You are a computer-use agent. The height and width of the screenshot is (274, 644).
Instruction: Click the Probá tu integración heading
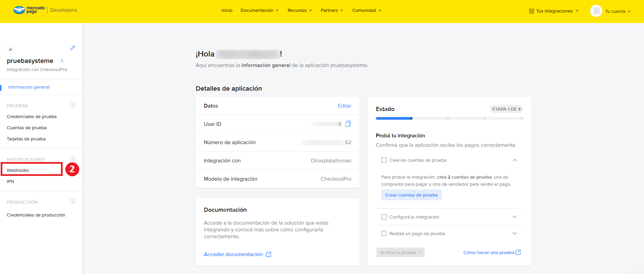(x=400, y=136)
